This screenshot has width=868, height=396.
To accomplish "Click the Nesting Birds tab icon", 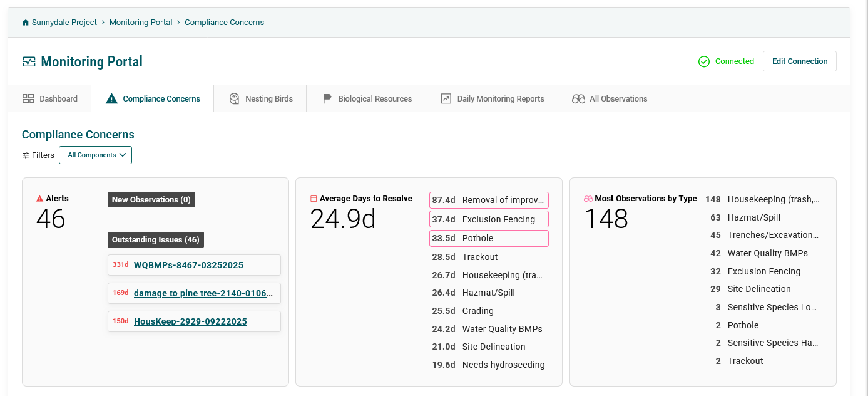I will click(235, 99).
